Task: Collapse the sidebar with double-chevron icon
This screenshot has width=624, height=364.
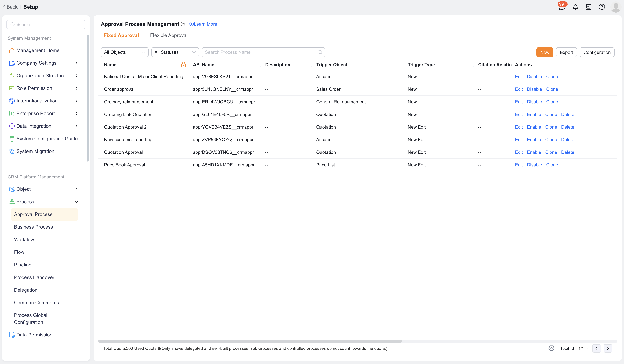Action: tap(80, 356)
